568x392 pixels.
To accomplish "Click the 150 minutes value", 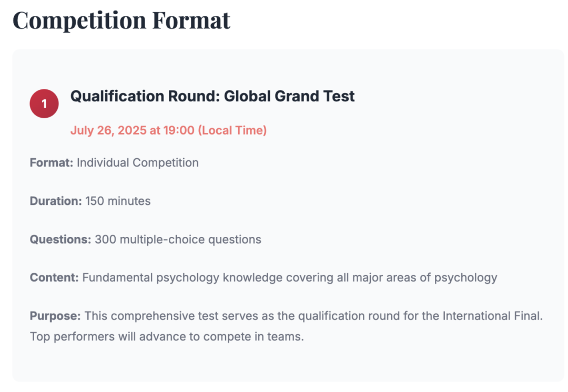I will 118,201.
